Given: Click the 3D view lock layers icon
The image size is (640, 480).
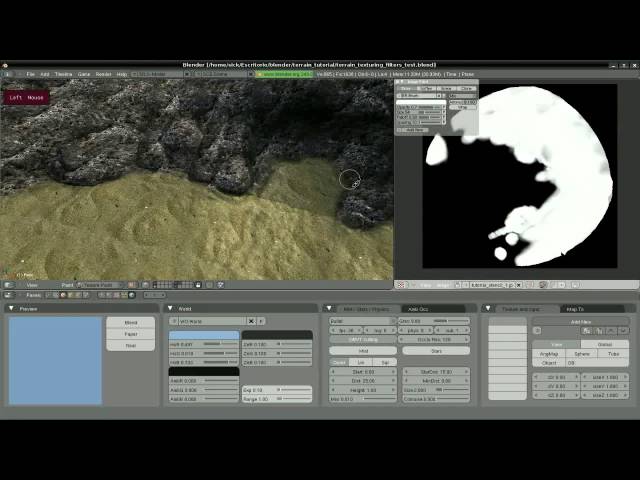Looking at the screenshot, I should pos(198,285).
